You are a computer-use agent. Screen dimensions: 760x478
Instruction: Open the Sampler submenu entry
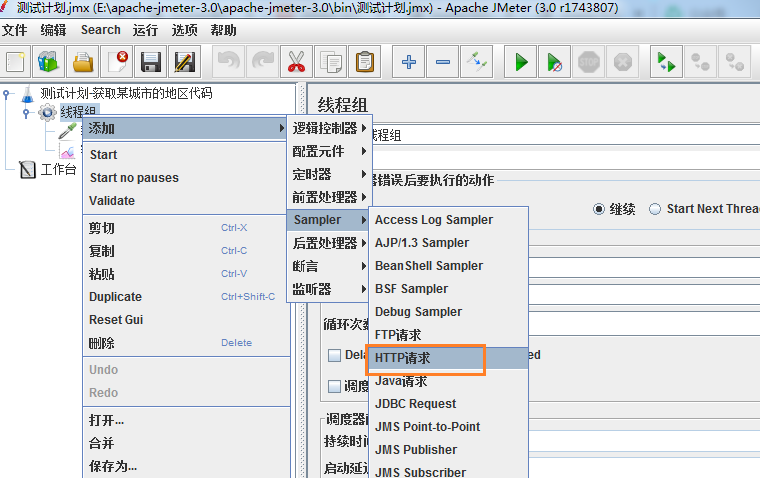coord(330,220)
